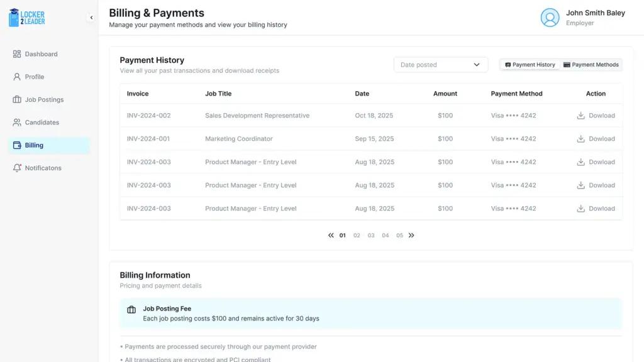Screen dimensions: 644x362
Task: Click the Candidates people icon
Action: (17, 123)
